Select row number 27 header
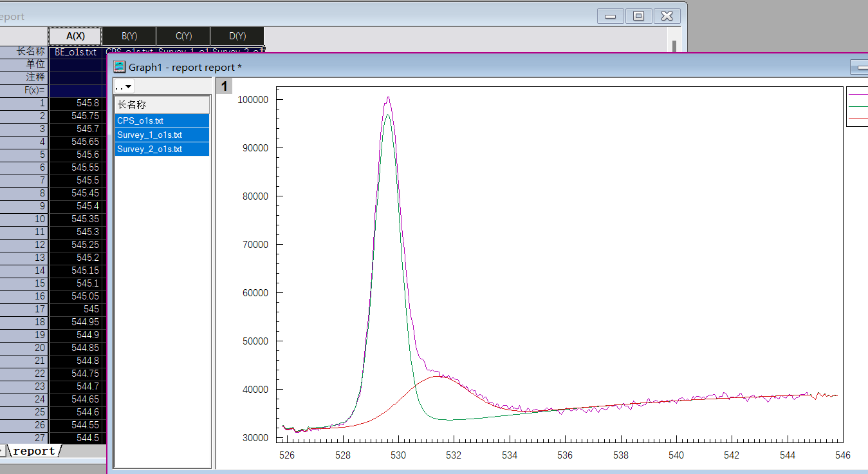Image resolution: width=868 pixels, height=474 pixels. coord(24,438)
